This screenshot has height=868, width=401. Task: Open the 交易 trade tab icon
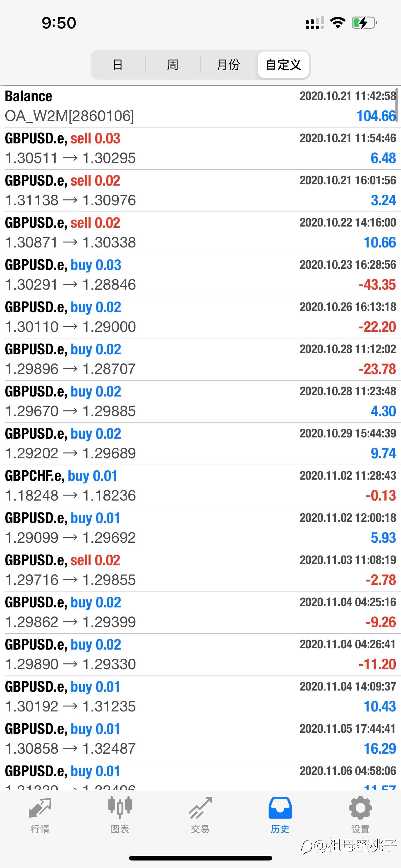click(200, 808)
